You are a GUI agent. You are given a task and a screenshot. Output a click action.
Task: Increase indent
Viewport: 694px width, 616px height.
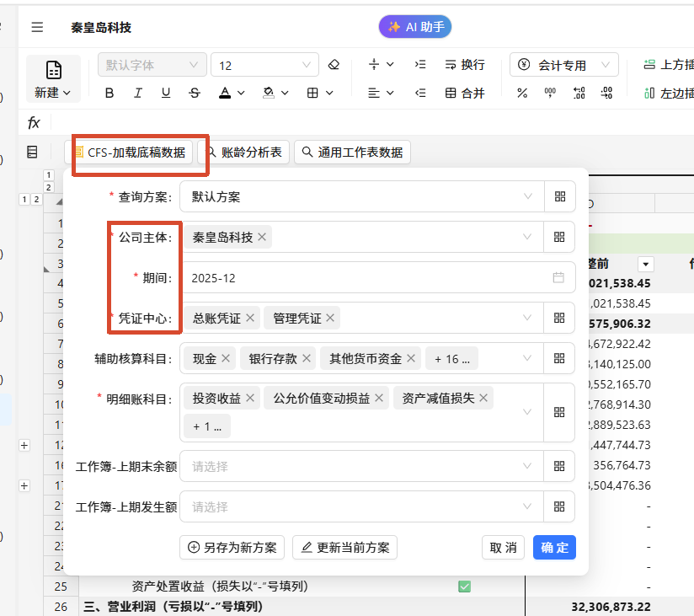point(420,65)
